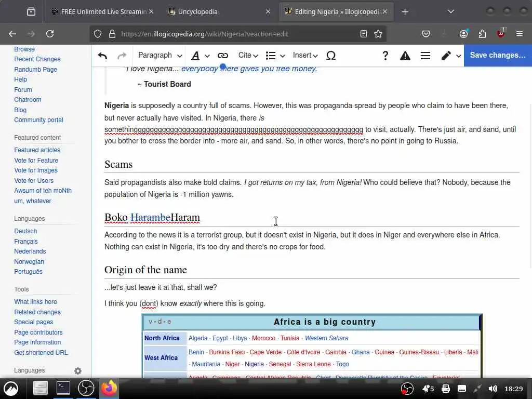Bookmark this page with the star
Viewport: 532px width, 399px height.
click(378, 34)
